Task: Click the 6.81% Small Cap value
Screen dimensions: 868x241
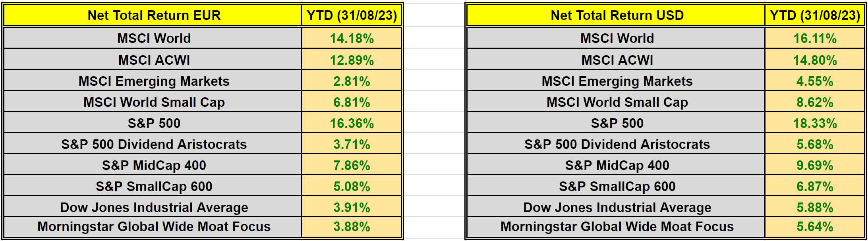Action: pyautogui.click(x=352, y=102)
